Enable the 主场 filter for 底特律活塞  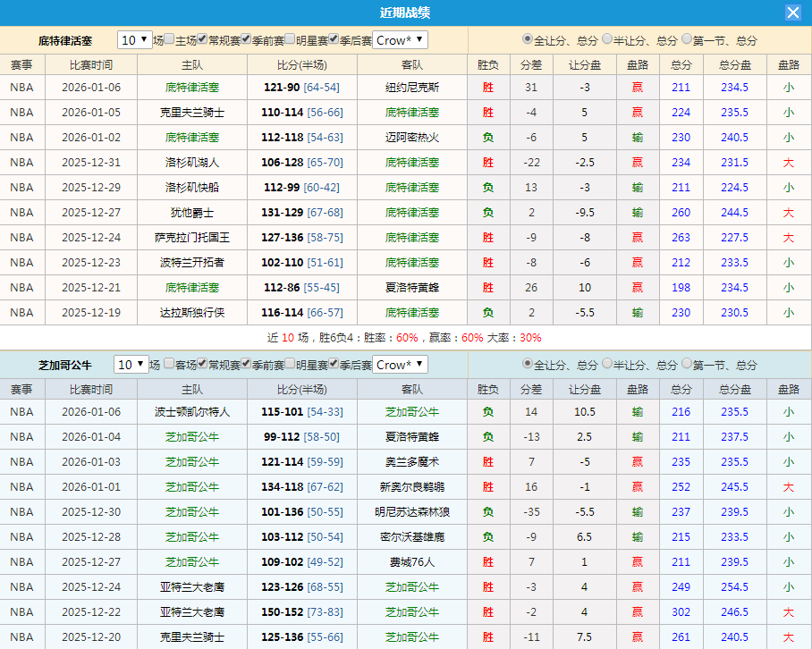pyautogui.click(x=167, y=38)
